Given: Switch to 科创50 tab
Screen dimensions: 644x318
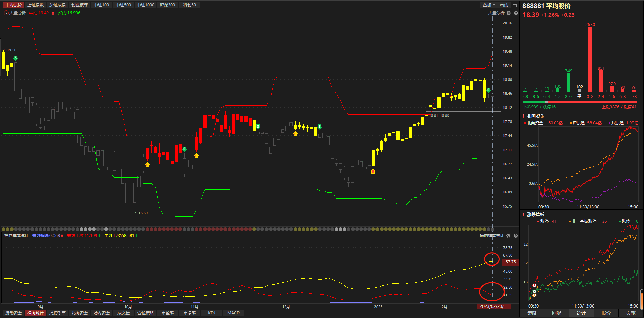Looking at the screenshot, I should click(x=190, y=5).
